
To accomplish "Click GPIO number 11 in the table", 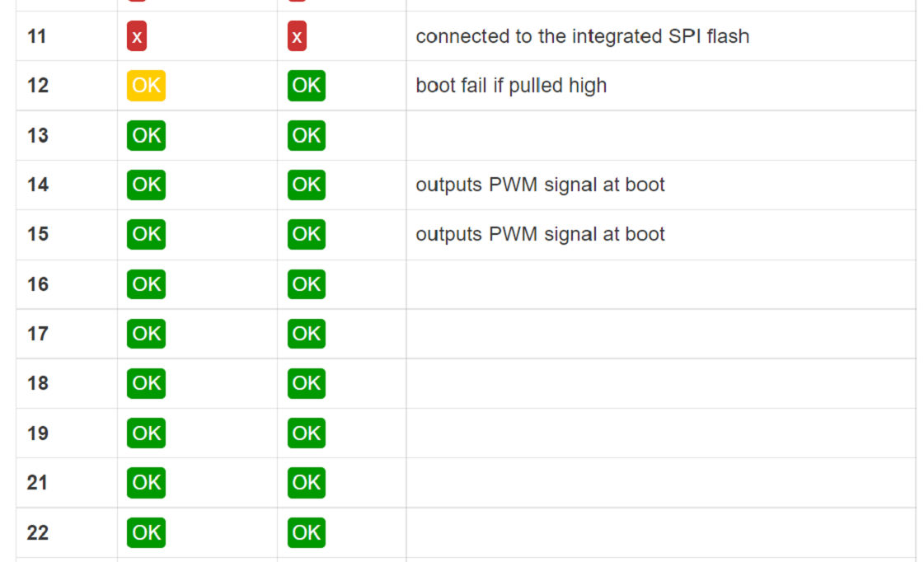I will (x=36, y=36).
